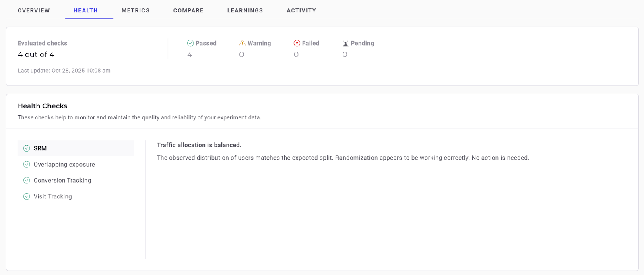Select Overlapping exposure health check
Viewport: 644px width, 275px height.
[x=64, y=165]
